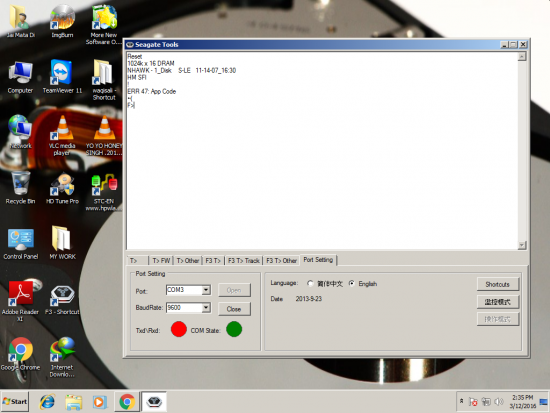Open Adobe Reader XI desktop icon
This screenshot has width=550, height=413.
(20, 301)
